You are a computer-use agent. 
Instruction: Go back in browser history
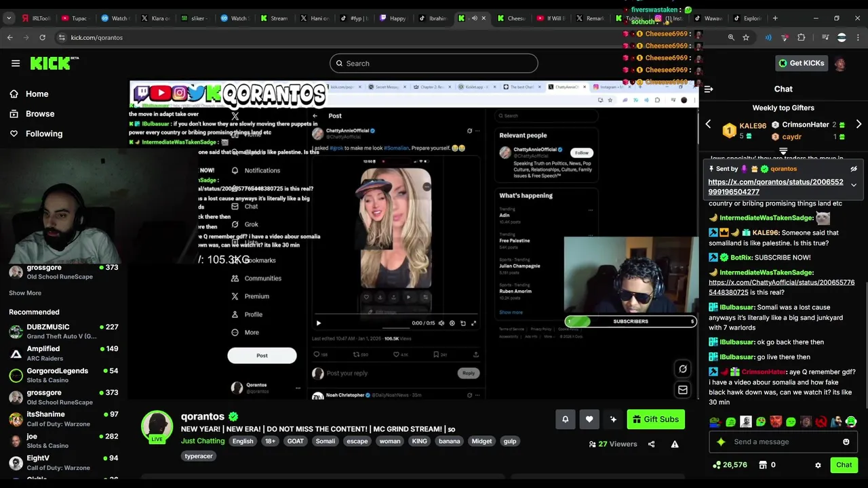coord(10,37)
